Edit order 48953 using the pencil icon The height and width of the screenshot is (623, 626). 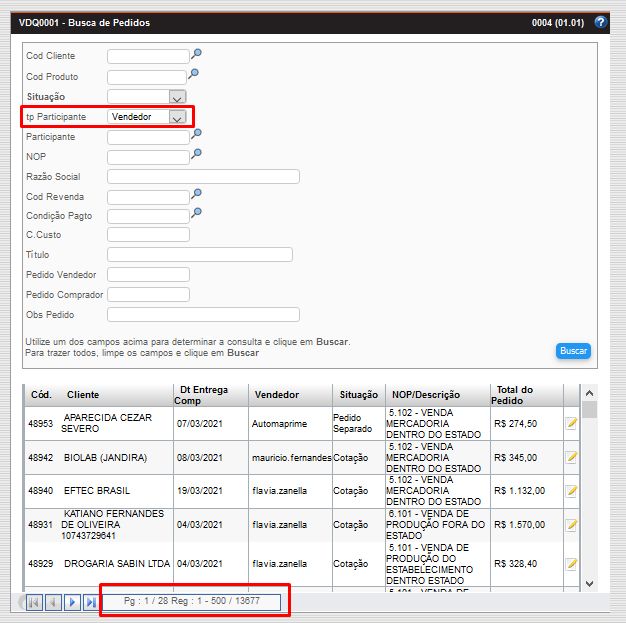pos(572,424)
